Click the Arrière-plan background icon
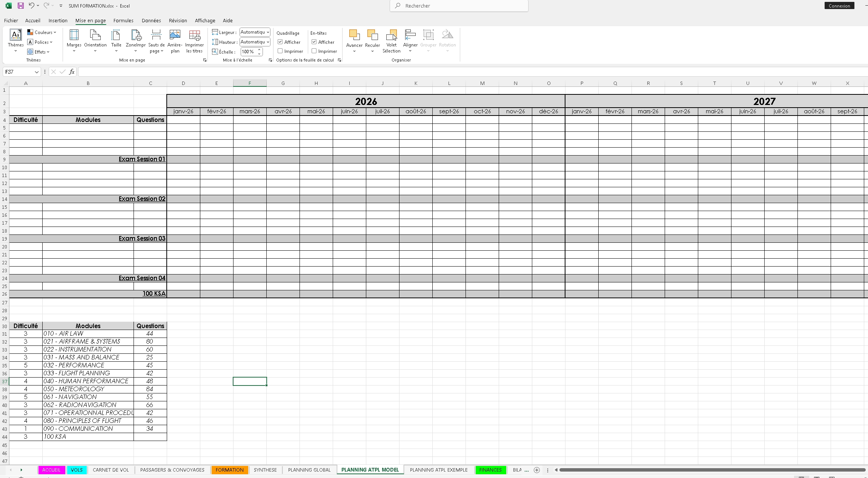 175,41
